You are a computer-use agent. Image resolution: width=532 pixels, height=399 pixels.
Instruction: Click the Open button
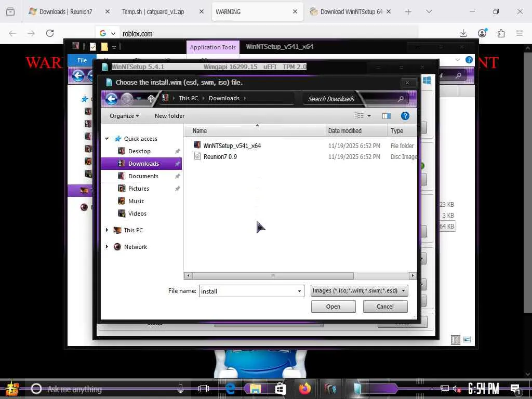(x=333, y=307)
